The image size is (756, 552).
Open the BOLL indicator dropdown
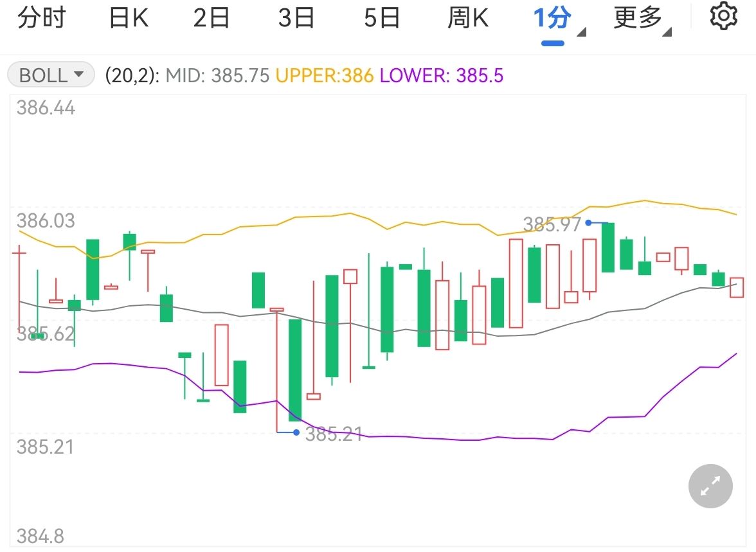(x=51, y=75)
